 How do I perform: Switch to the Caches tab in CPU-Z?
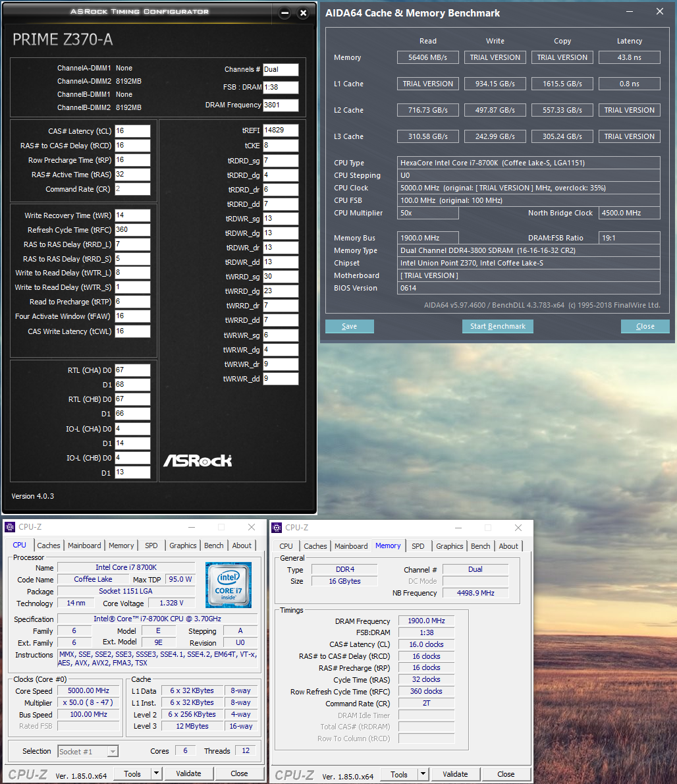click(x=49, y=545)
